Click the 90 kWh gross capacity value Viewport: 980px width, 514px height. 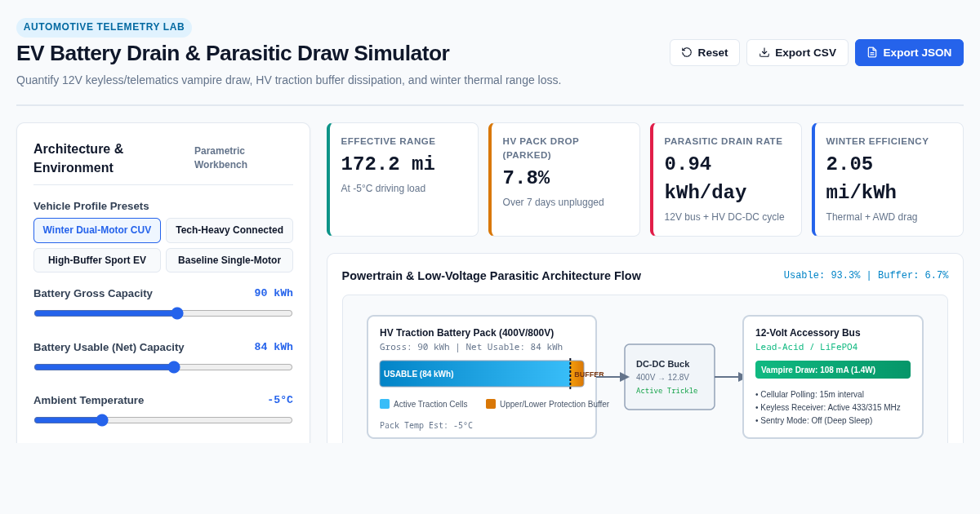tap(274, 293)
